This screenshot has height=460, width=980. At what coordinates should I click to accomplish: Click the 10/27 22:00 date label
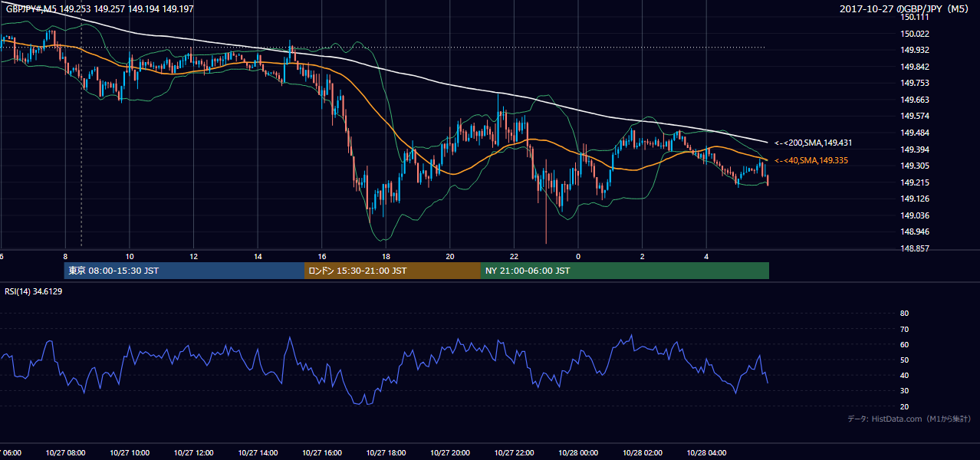[514, 453]
